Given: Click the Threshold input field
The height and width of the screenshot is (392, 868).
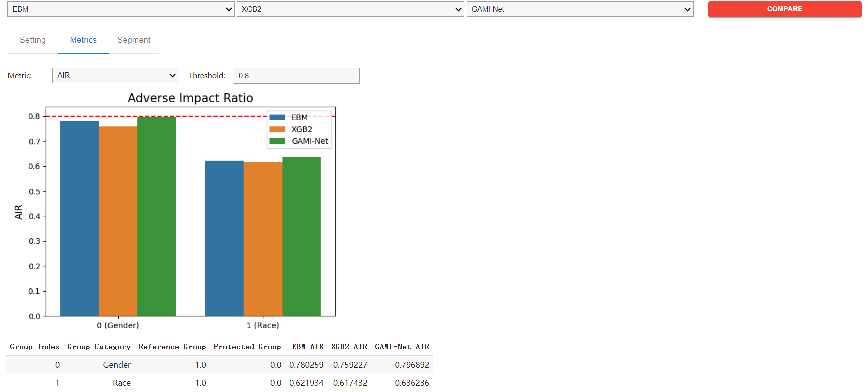Looking at the screenshot, I should [x=296, y=76].
